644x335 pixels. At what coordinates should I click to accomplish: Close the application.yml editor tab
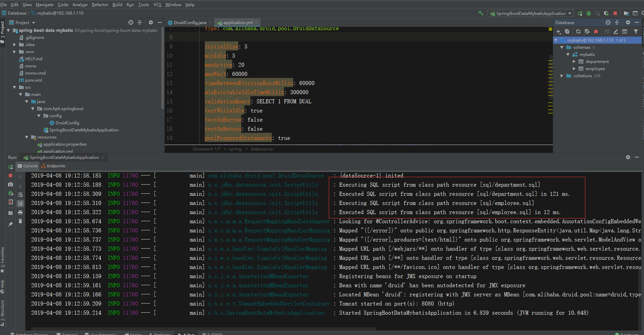(257, 22)
